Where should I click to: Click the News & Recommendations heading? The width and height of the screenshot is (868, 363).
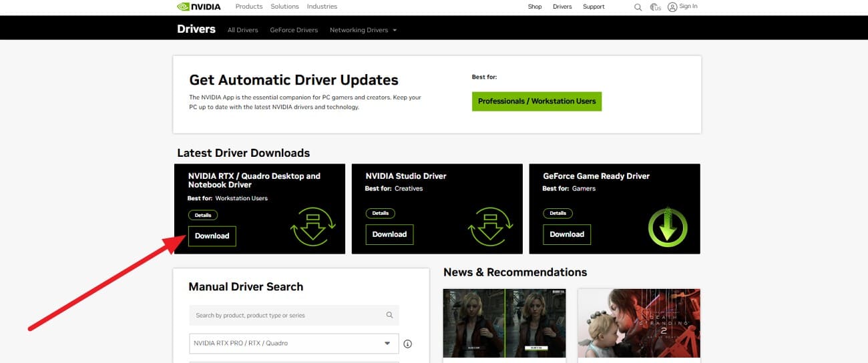point(515,272)
